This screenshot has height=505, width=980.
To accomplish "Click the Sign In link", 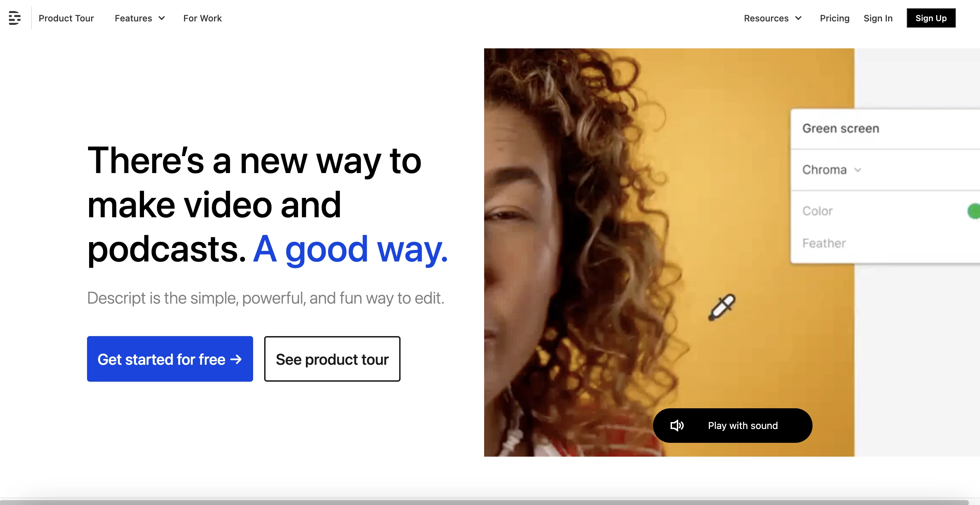I will [x=878, y=18].
